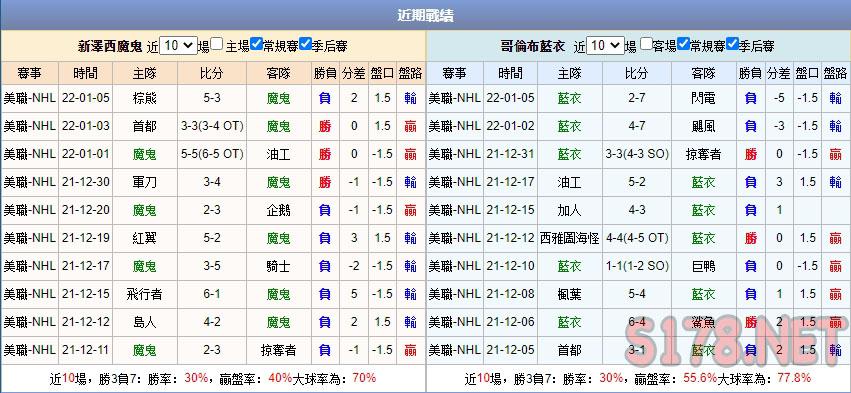Toggle the 主場 checkbox for Devils

click(x=217, y=44)
